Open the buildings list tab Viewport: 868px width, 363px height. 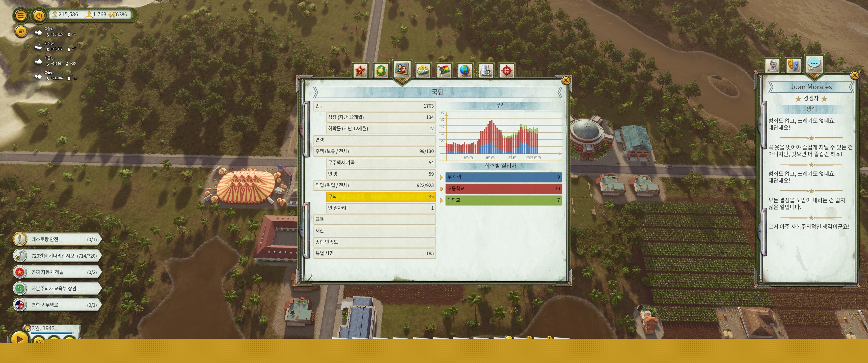485,71
